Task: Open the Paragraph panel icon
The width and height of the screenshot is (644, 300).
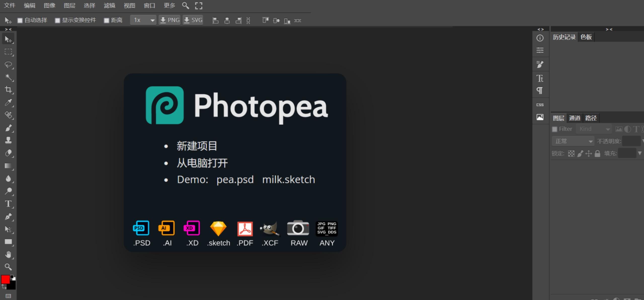Action: (540, 90)
